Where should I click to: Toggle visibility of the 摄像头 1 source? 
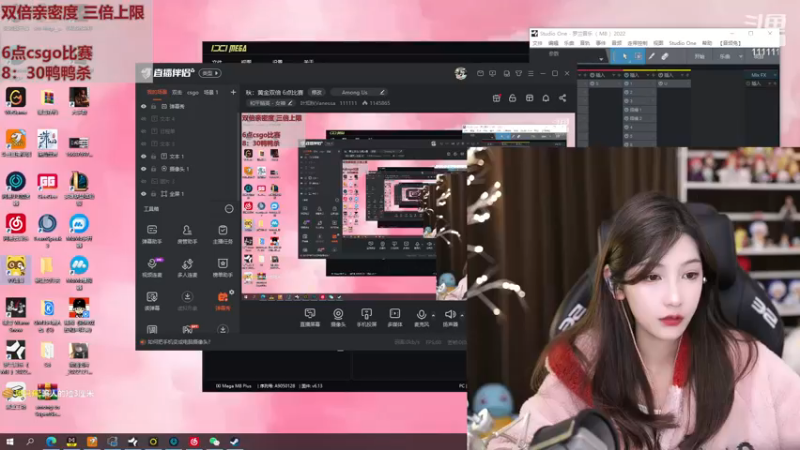click(143, 169)
